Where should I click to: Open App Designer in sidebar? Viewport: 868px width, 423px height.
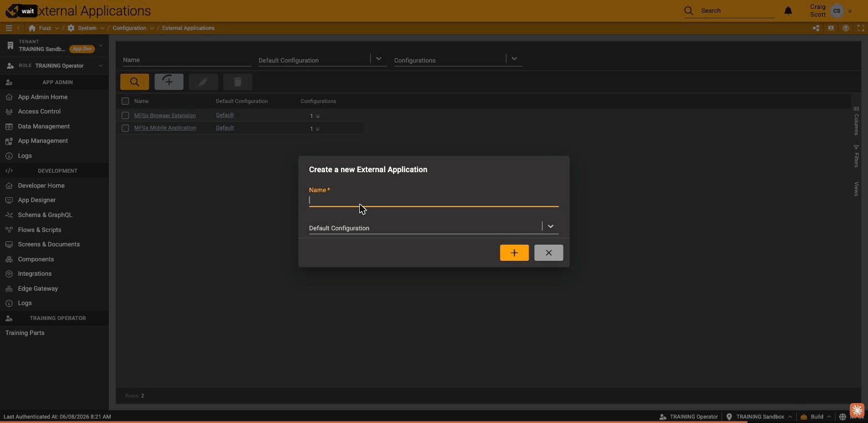pos(37,200)
